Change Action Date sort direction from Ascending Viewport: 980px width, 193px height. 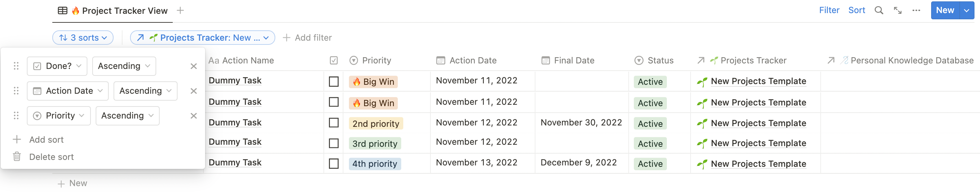tap(145, 91)
